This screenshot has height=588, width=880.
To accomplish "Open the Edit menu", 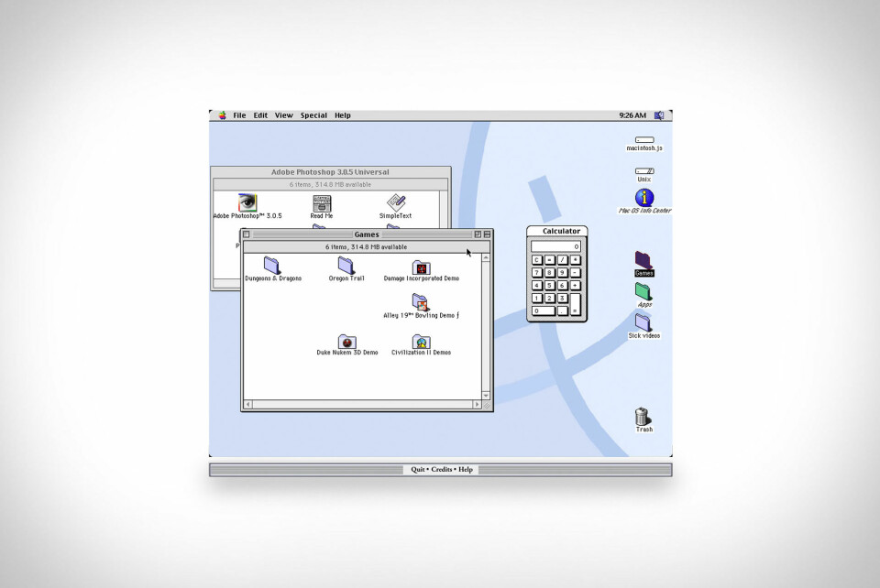I will (260, 115).
